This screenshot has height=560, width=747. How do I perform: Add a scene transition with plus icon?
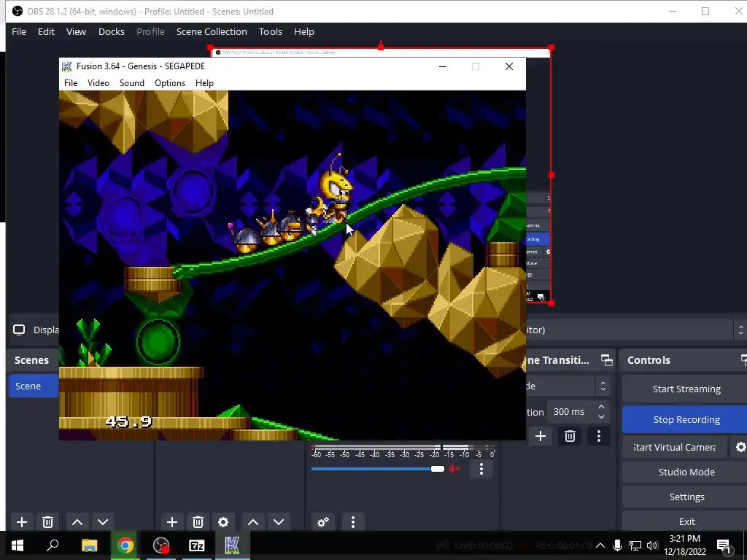541,436
